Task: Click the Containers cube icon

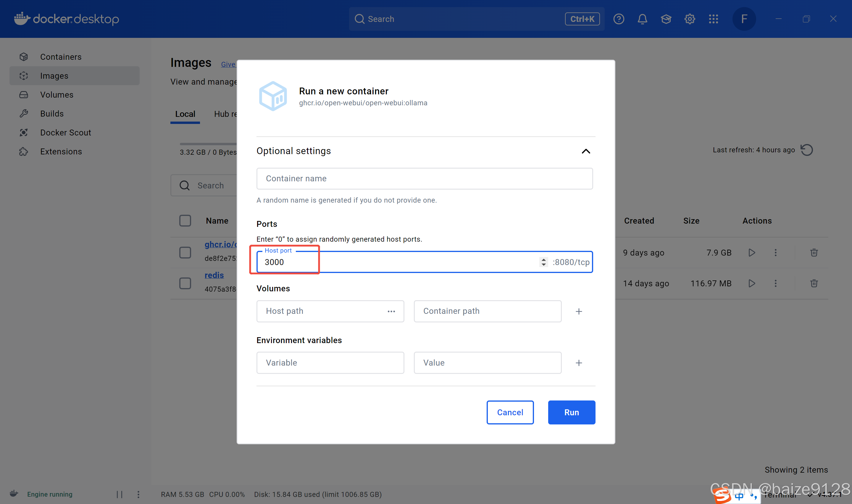Action: click(24, 57)
